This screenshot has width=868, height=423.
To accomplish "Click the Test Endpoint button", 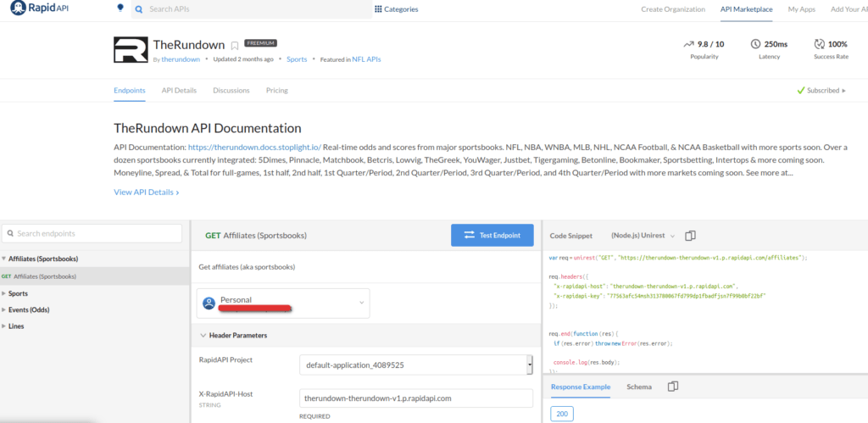I will (492, 235).
